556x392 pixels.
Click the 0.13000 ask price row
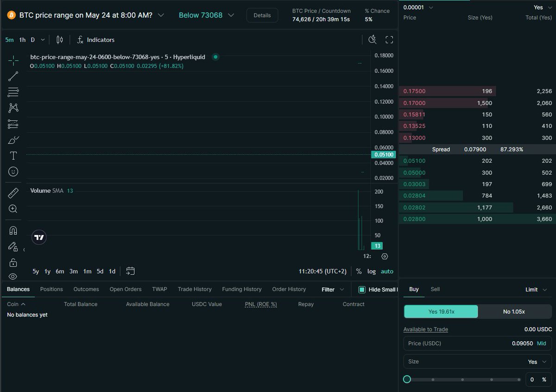tap(477, 138)
